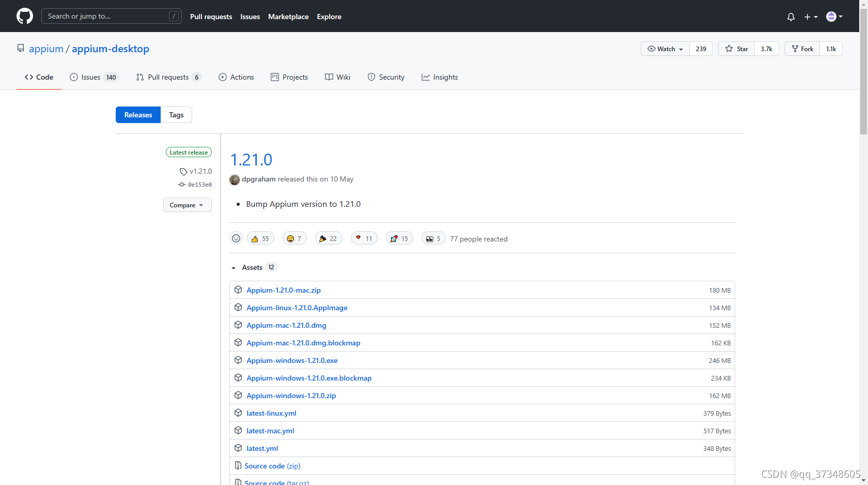Open dpgraham's profile link
Screen dimensions: 868x485
pos(259,179)
